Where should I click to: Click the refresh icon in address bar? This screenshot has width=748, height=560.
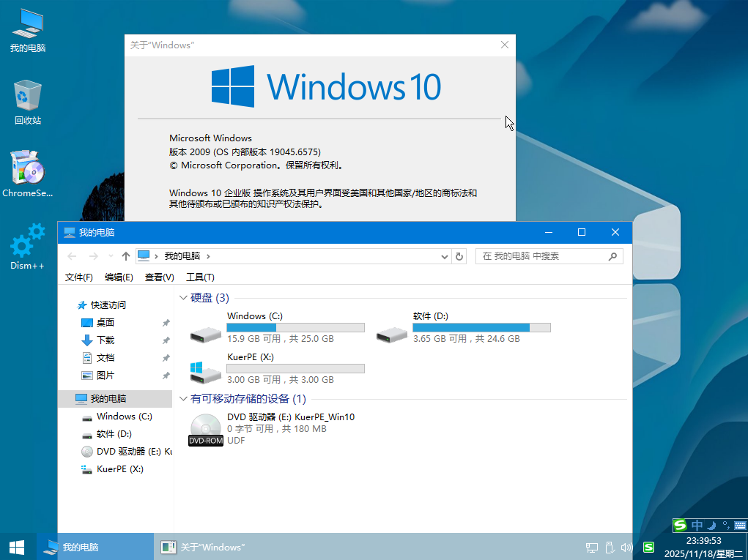click(x=459, y=256)
